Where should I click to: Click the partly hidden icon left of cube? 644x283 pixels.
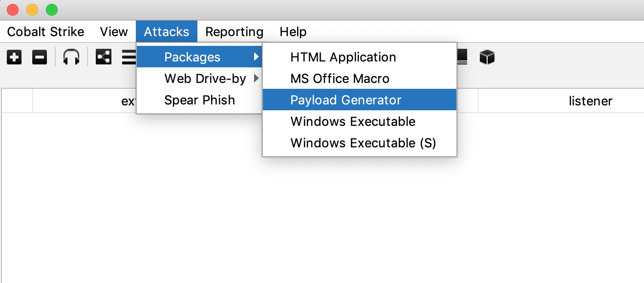pos(462,58)
